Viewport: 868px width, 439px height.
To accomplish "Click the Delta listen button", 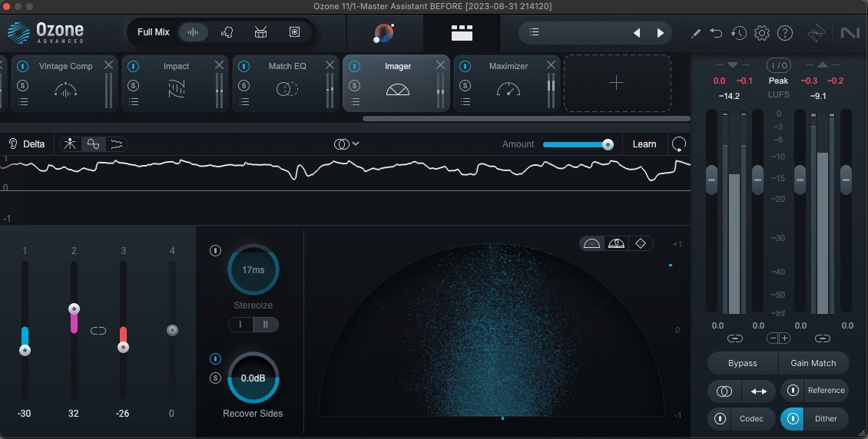I will 27,144.
